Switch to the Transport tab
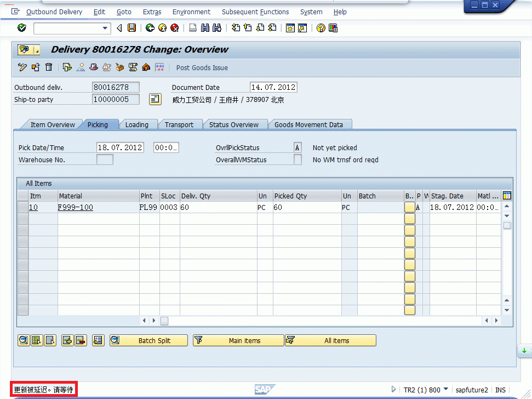This screenshot has width=532, height=399. [179, 124]
